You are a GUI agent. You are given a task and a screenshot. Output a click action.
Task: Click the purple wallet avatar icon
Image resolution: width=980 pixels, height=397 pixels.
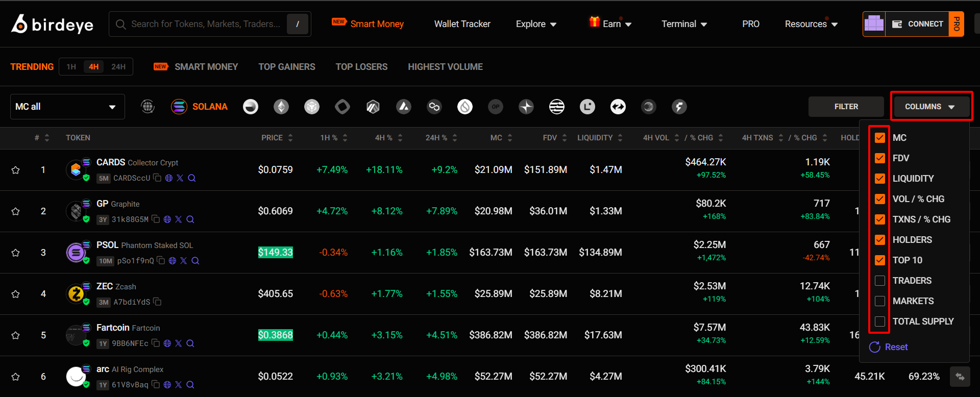point(874,24)
